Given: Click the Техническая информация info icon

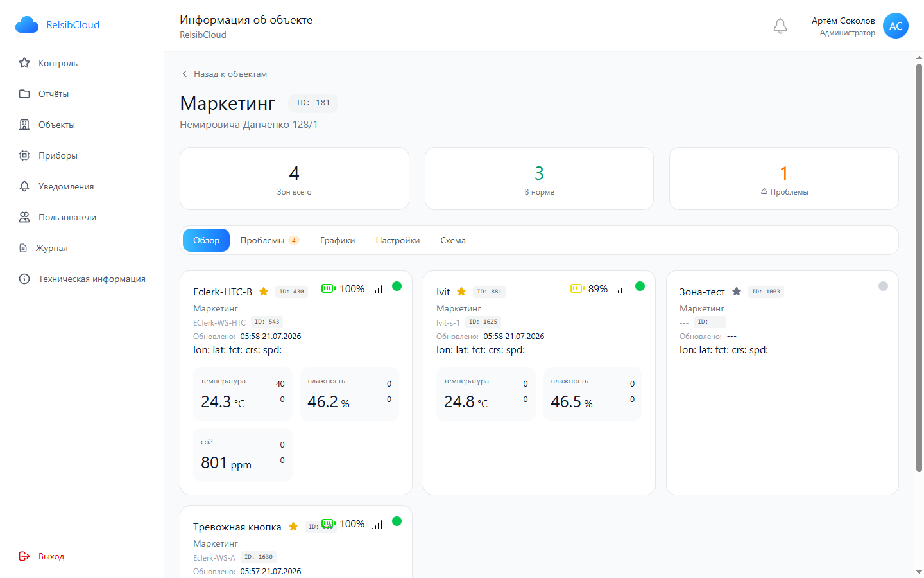Looking at the screenshot, I should [x=24, y=279].
